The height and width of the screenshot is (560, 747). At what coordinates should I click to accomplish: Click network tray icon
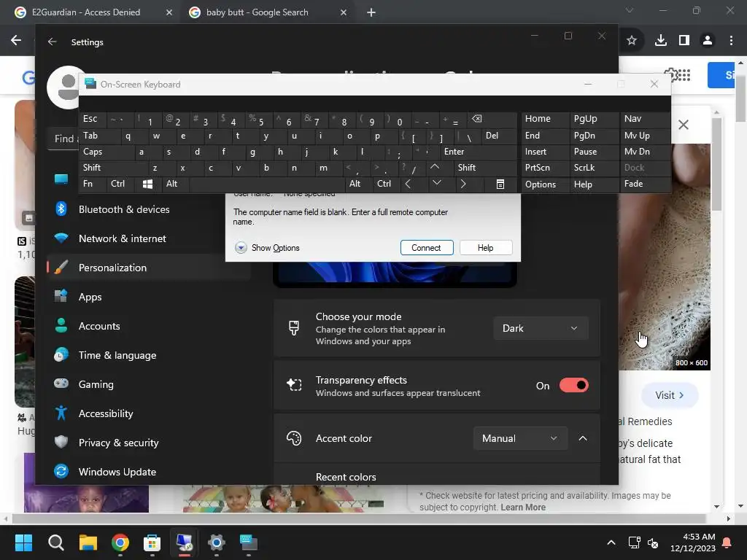coord(634,542)
